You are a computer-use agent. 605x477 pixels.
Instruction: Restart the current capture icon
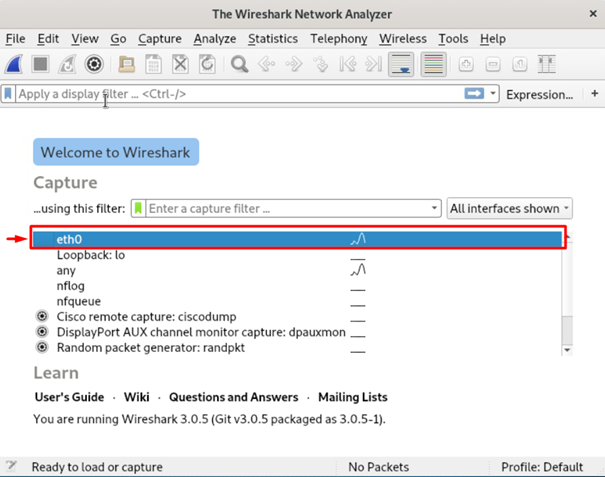pyautogui.click(x=67, y=64)
